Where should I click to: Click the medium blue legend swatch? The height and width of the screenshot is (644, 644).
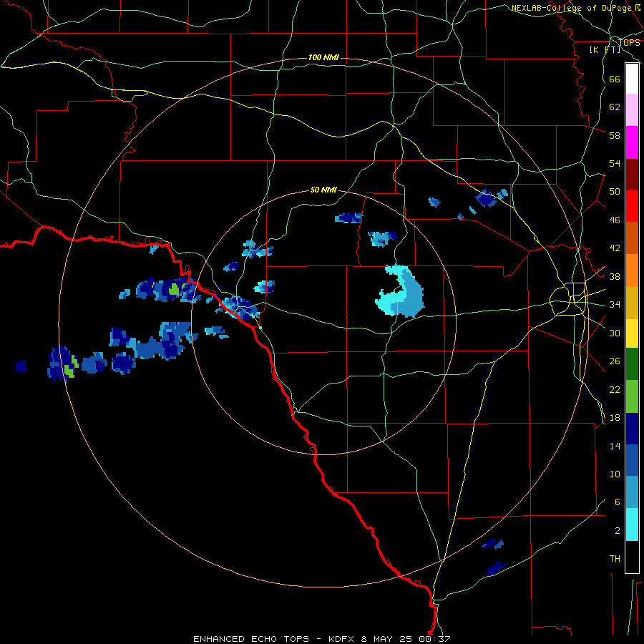[x=632, y=460]
